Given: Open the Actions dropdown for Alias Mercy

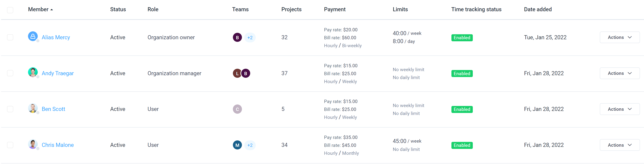Looking at the screenshot, I should click(620, 37).
